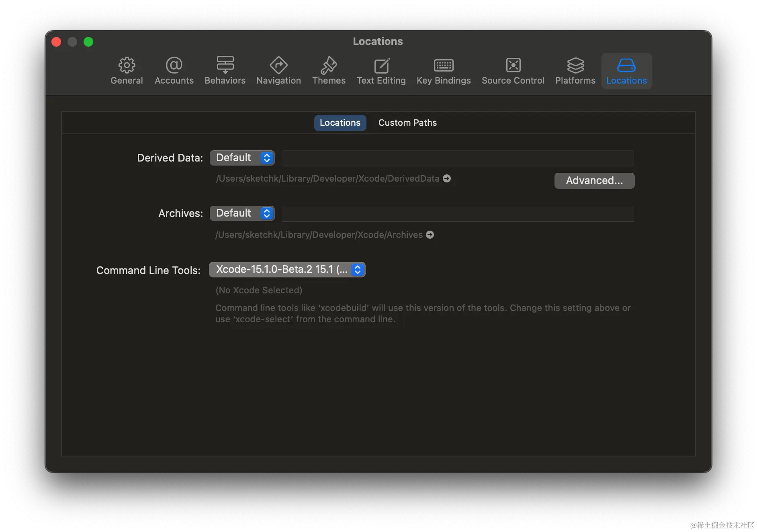Close the Locations settings window
This screenshot has height=532, width=757.
coord(56,42)
